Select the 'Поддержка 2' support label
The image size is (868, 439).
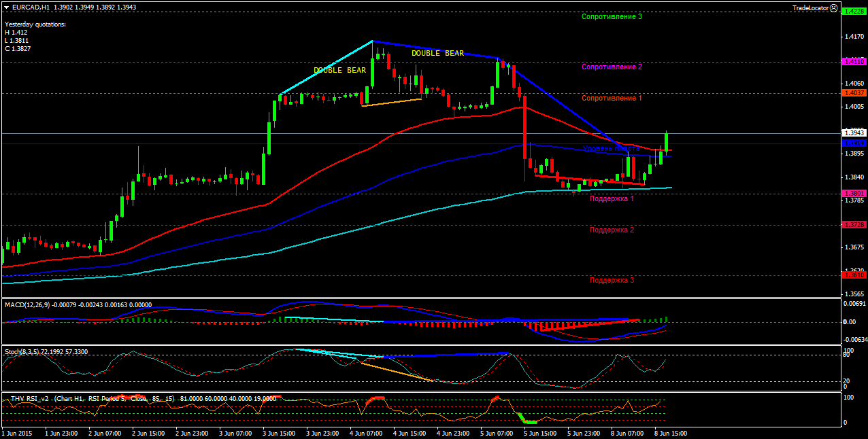(612, 230)
